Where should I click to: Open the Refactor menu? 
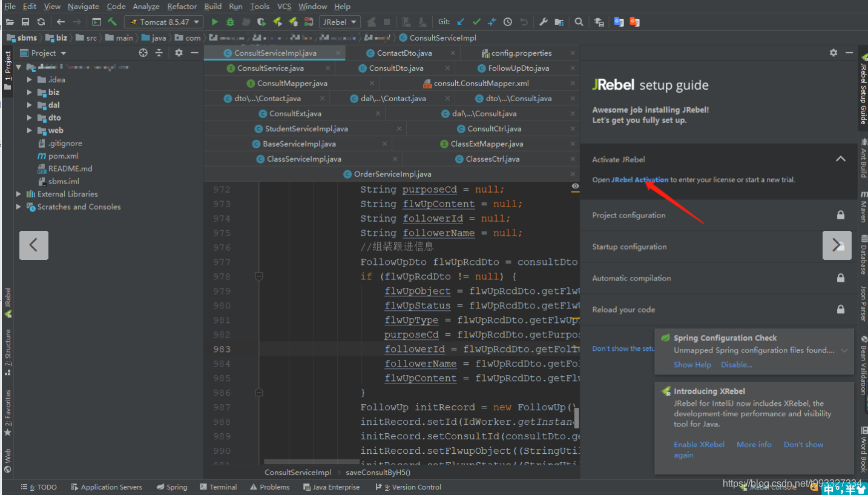tap(182, 6)
